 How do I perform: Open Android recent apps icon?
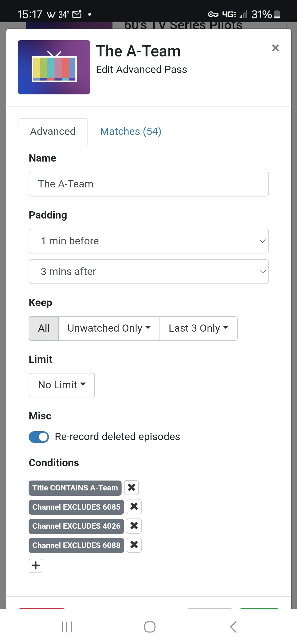point(67,627)
